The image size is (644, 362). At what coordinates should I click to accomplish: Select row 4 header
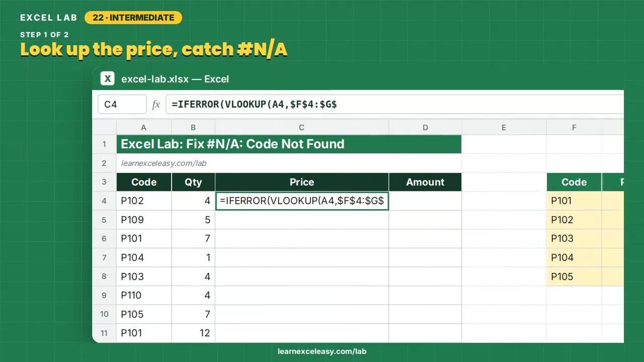pos(104,201)
